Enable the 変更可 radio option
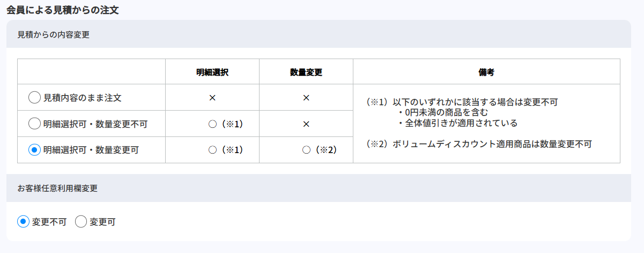 point(81,221)
